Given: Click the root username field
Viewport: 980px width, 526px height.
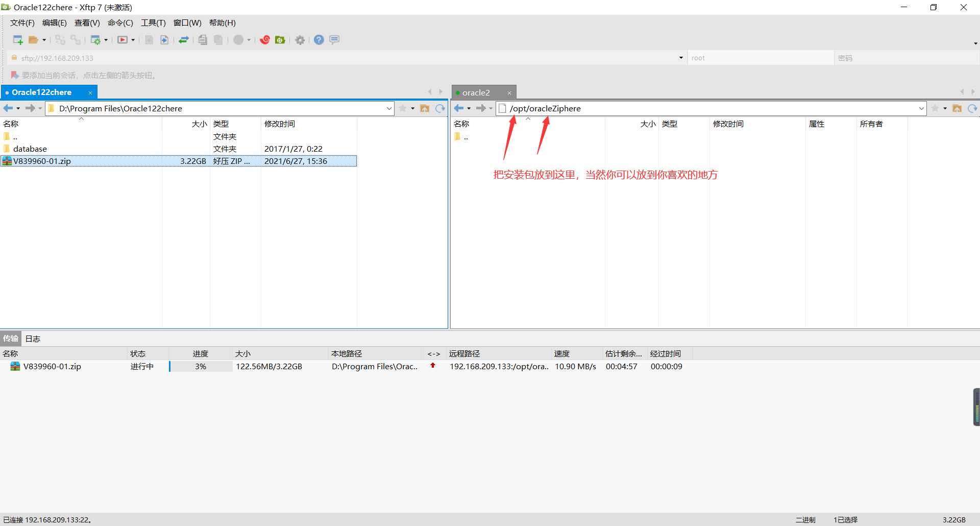Looking at the screenshot, I should (x=761, y=58).
